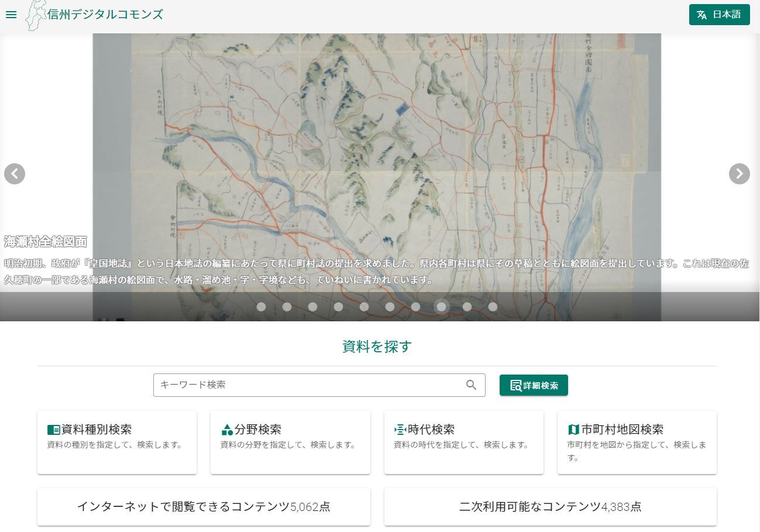Select the seventh carousel indicator dot
This screenshot has height=532, width=760.
tap(415, 307)
